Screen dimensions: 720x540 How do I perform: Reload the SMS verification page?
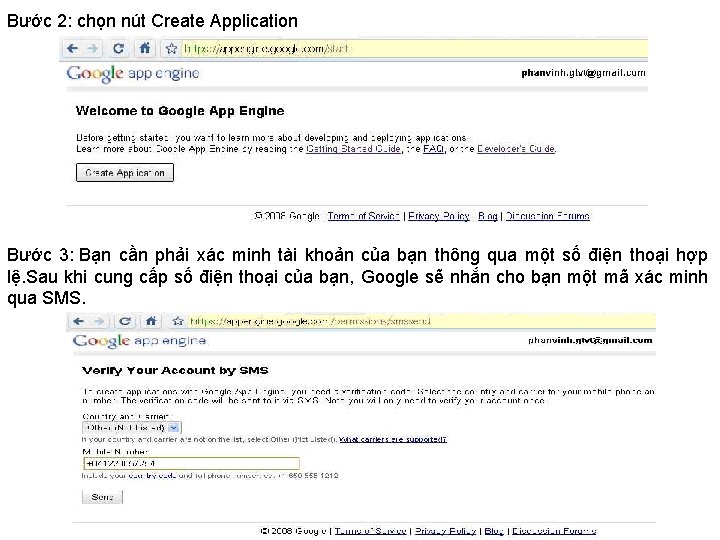pos(125,321)
